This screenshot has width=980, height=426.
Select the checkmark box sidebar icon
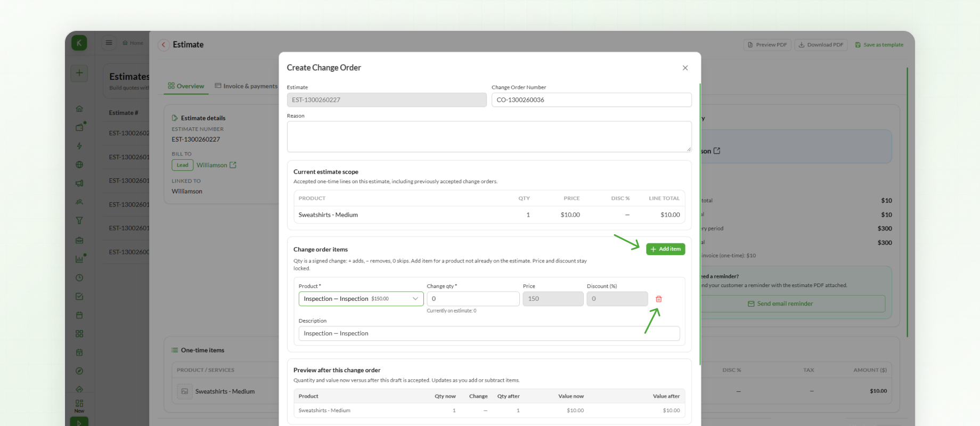coord(79,296)
